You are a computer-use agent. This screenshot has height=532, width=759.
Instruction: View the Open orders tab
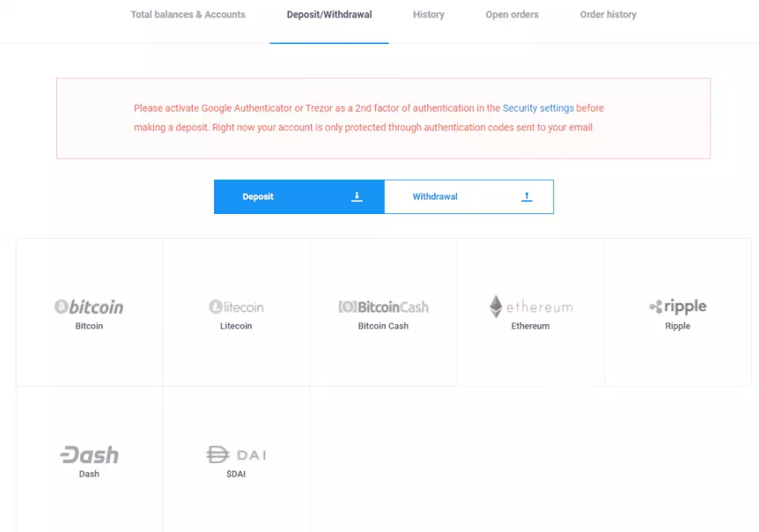(x=512, y=14)
